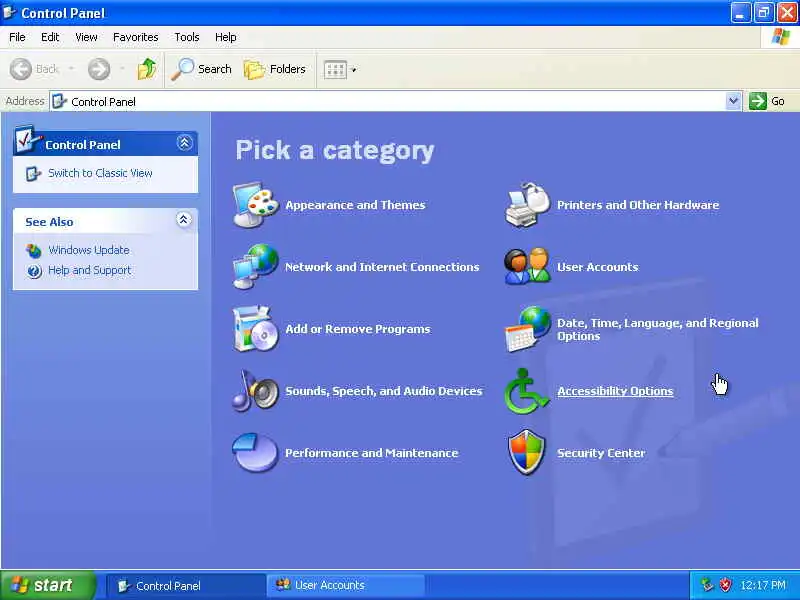The height and width of the screenshot is (600, 800).
Task: Switch to the User Accounts taskbar button
Action: click(x=345, y=585)
